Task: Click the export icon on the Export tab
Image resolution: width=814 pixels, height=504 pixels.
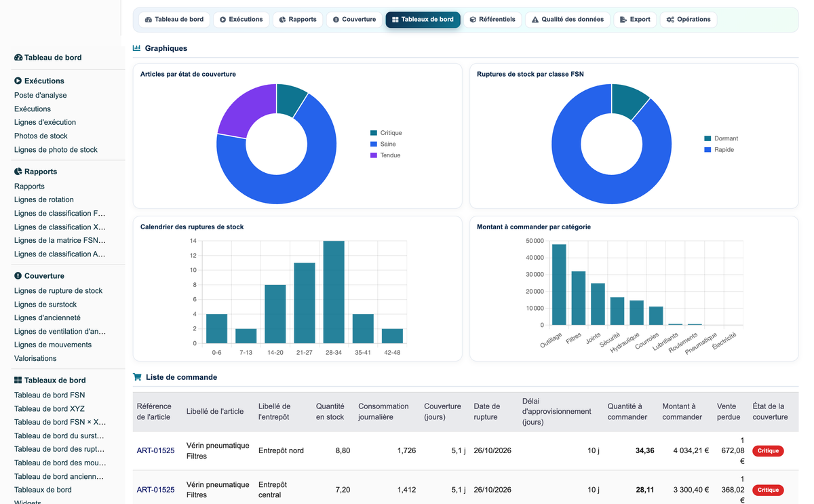Action: click(623, 20)
